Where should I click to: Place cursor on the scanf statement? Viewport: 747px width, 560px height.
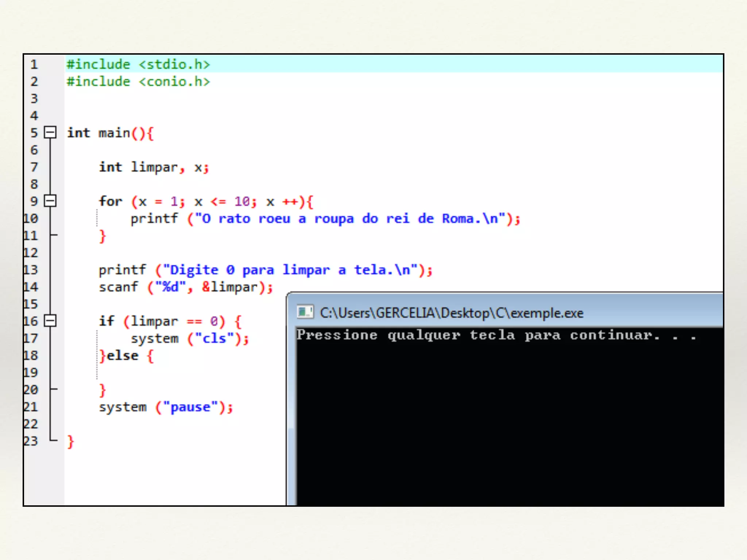point(185,287)
